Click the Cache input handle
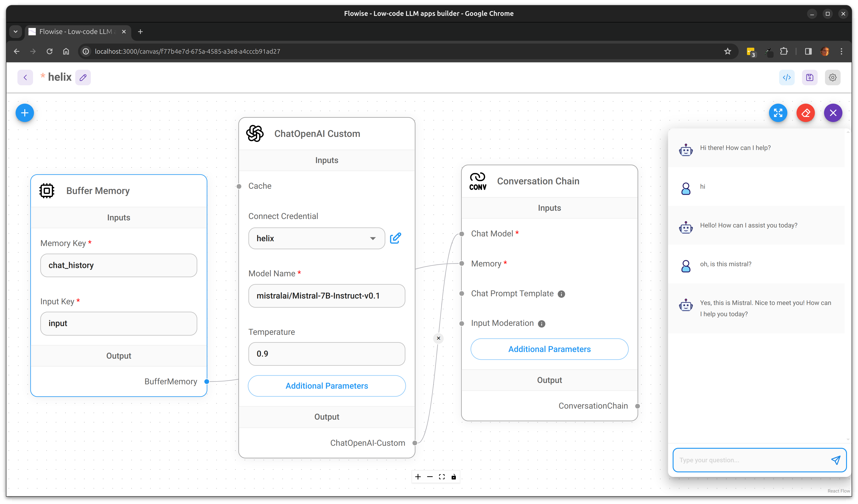Screen dimensions: 858x504 pyautogui.click(x=239, y=186)
